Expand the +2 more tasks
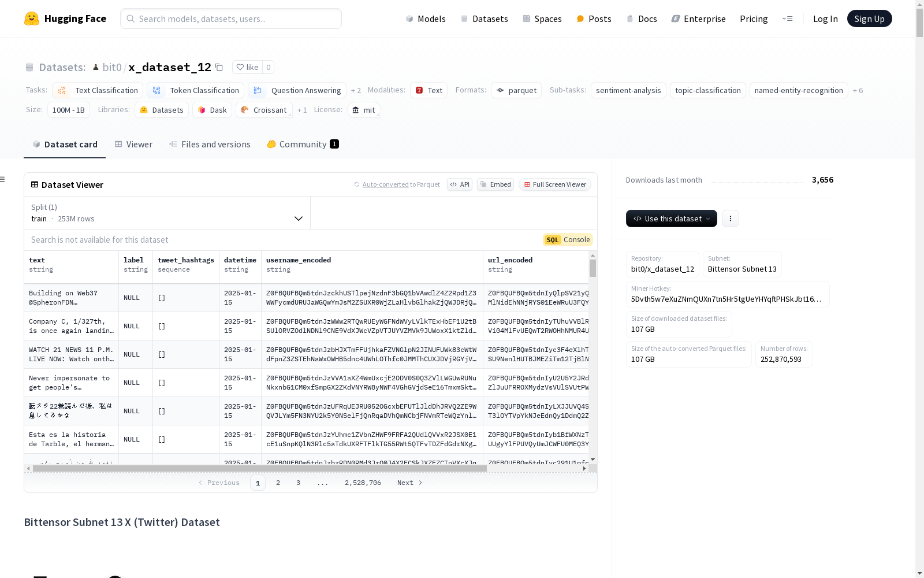Image resolution: width=924 pixels, height=578 pixels. pyautogui.click(x=356, y=91)
